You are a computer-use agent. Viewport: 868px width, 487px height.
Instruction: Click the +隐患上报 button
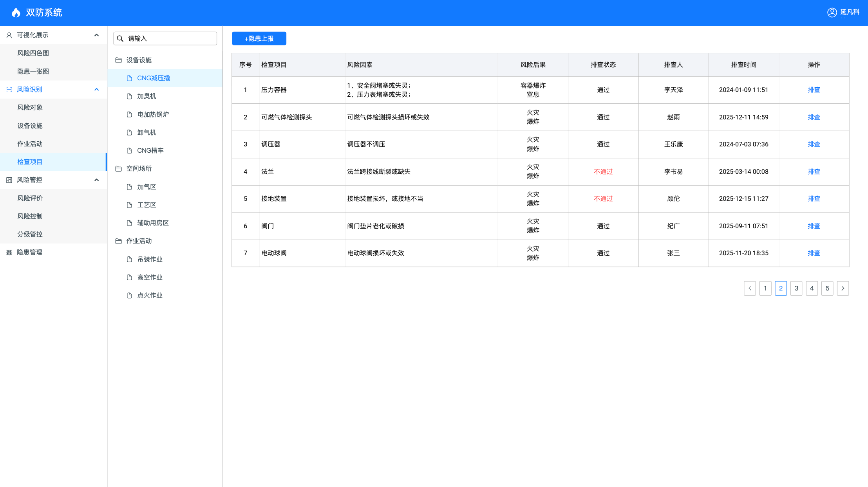[x=259, y=38]
